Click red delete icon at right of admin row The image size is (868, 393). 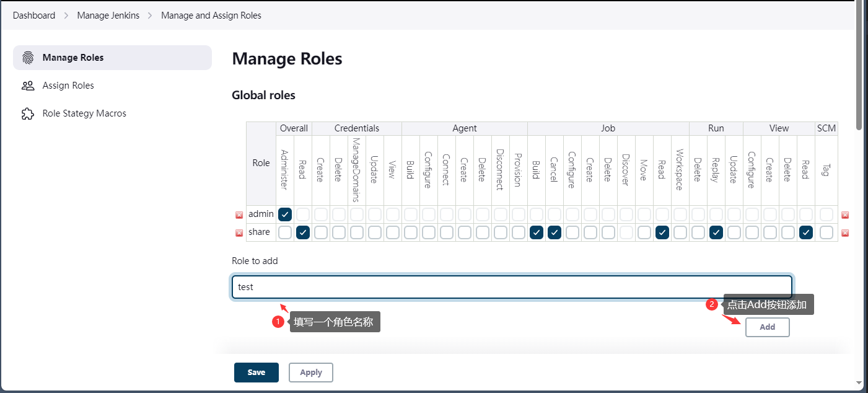click(x=845, y=215)
